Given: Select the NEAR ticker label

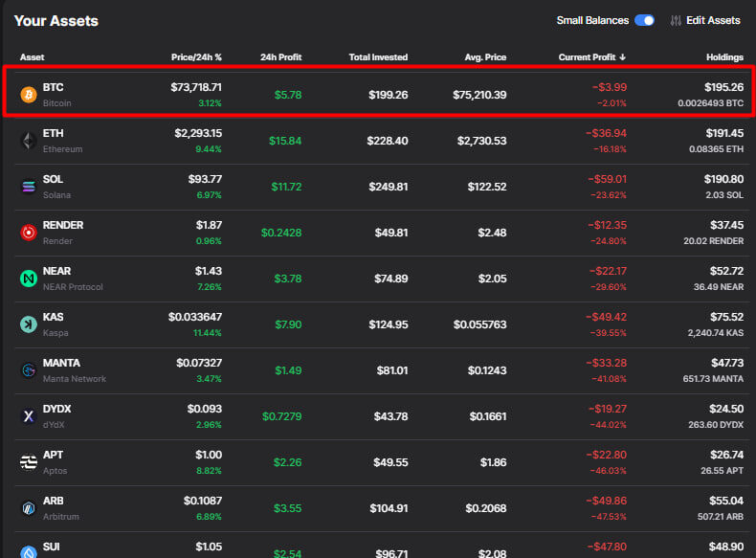Looking at the screenshot, I should coord(56,271).
